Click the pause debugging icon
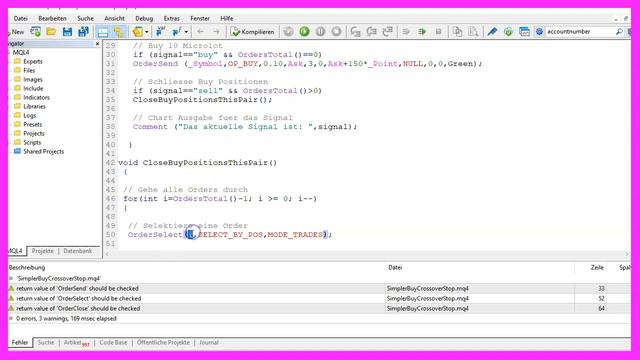This screenshot has width=640, height=360. [x=320, y=31]
